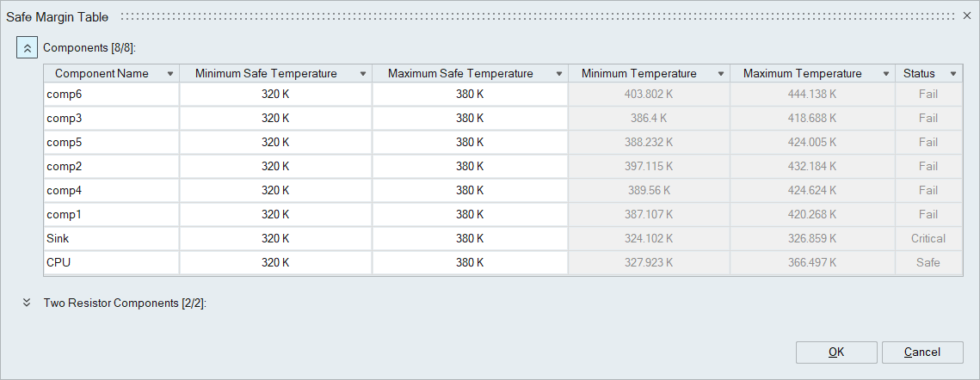This screenshot has width=980, height=380.
Task: Expand the Two Resistor Components section
Action: pyautogui.click(x=27, y=303)
